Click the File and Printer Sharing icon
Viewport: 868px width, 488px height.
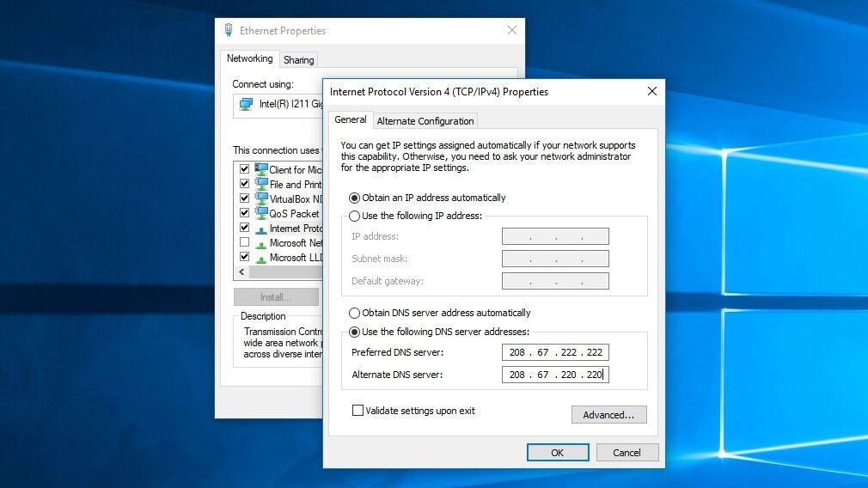[x=261, y=183]
